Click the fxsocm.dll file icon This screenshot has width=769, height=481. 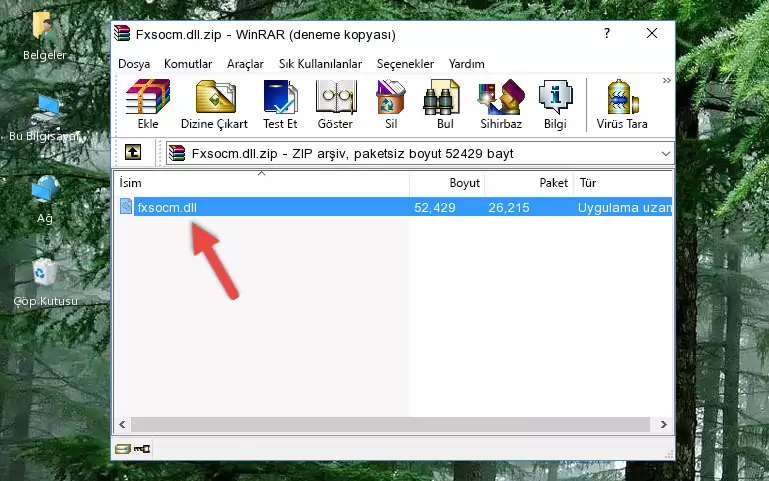tap(126, 207)
